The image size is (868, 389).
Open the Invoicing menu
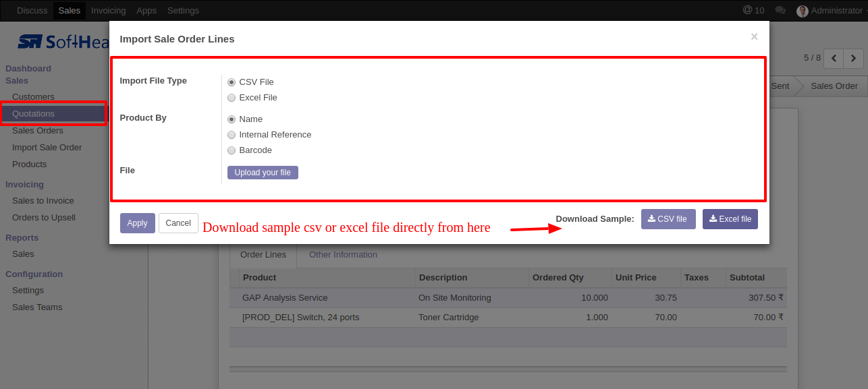click(108, 10)
